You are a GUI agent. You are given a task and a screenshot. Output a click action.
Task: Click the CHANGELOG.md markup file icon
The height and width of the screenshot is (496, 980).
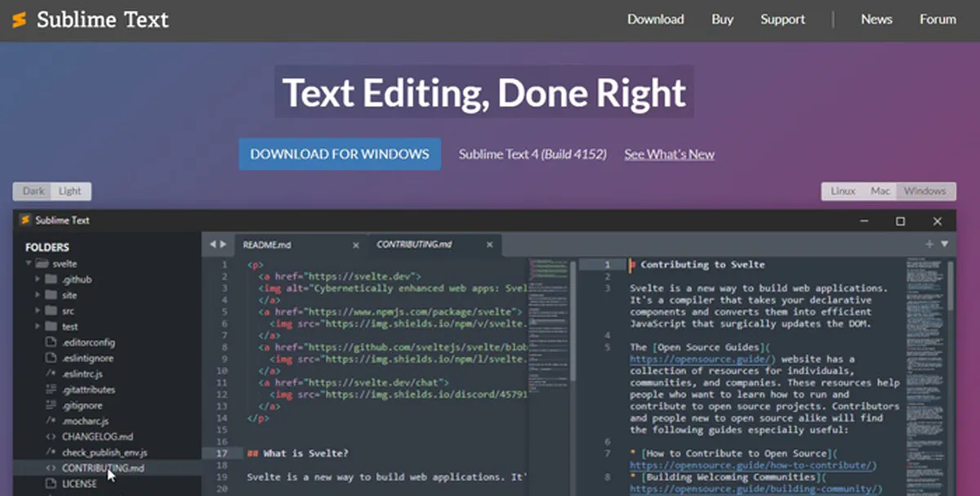click(x=51, y=436)
